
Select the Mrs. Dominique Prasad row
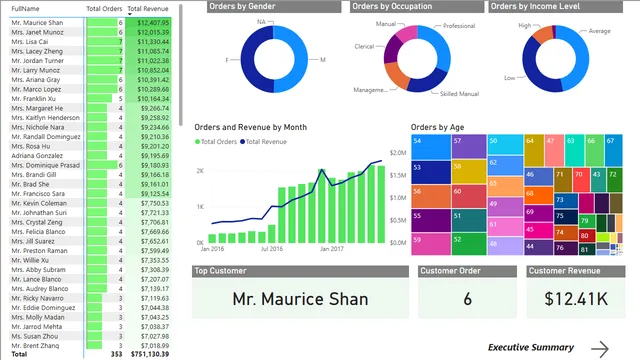point(90,165)
